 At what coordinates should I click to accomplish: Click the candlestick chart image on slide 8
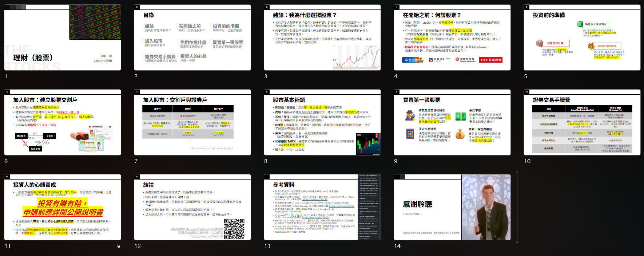click(x=368, y=144)
